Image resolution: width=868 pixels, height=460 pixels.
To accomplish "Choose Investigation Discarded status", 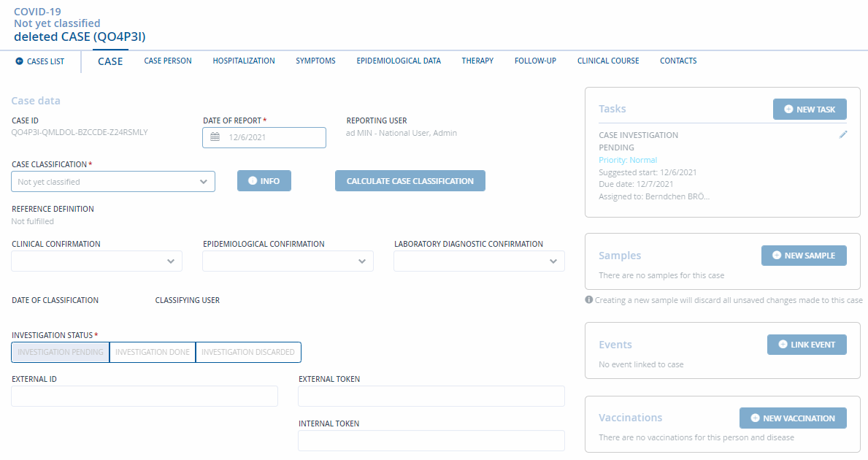I will click(x=248, y=352).
